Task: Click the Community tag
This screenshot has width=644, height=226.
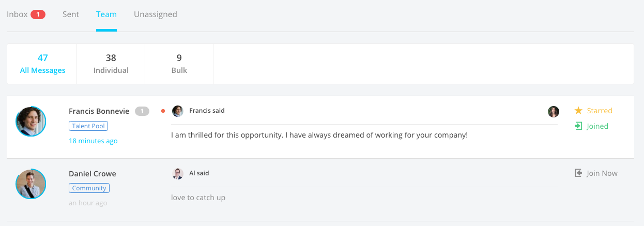Action: click(x=89, y=188)
